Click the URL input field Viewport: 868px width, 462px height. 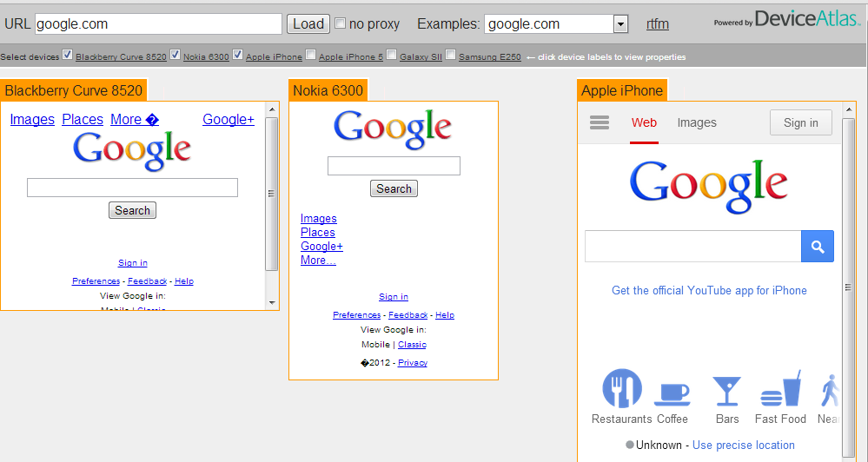[x=158, y=24]
